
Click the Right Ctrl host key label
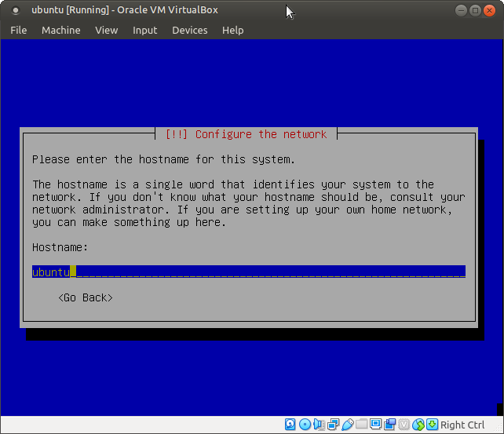462,425
